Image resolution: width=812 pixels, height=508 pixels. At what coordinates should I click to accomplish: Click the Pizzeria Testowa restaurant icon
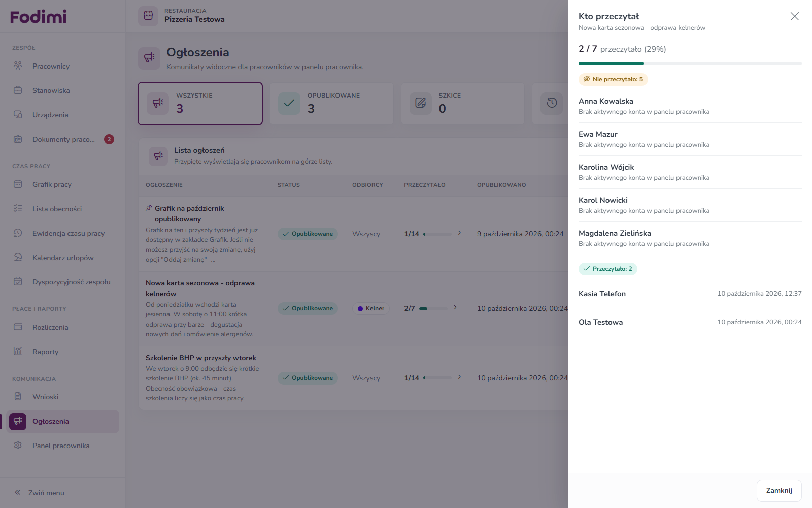148,16
